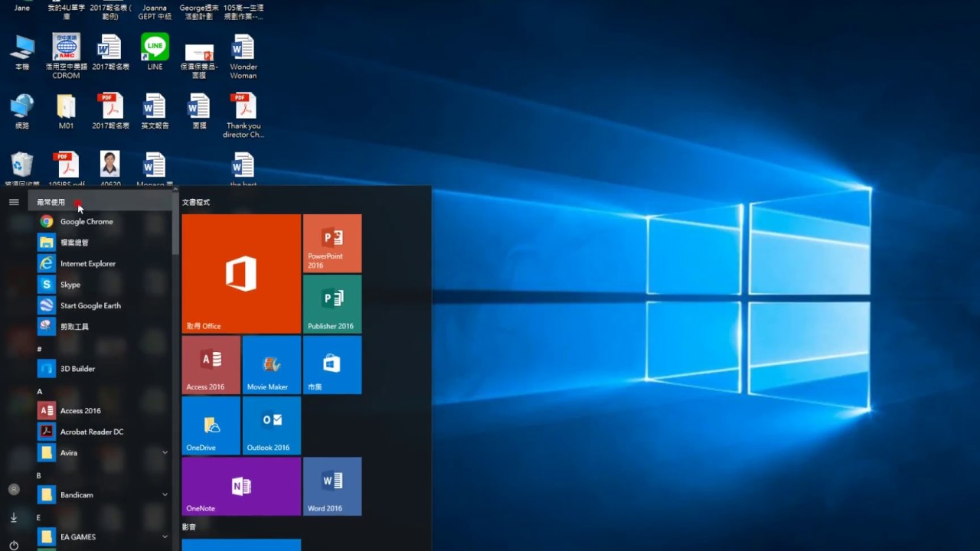
Task: Select 2017報名表 Word document below 範例 file
Action: pos(110,52)
